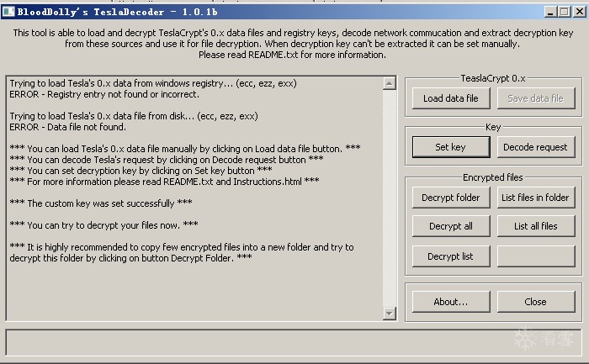Click the grayed-out Save data file button

coord(536,98)
